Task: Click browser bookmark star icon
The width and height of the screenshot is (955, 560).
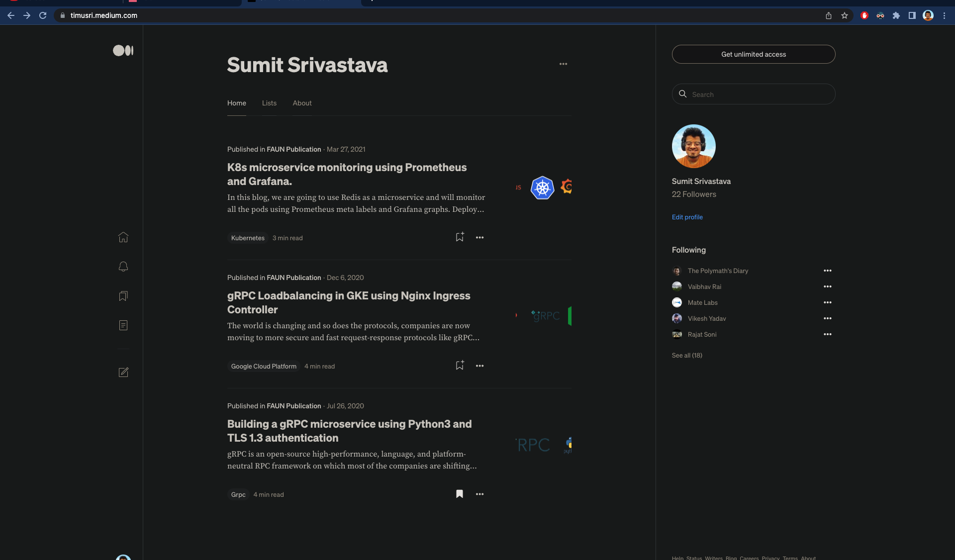Action: tap(844, 15)
